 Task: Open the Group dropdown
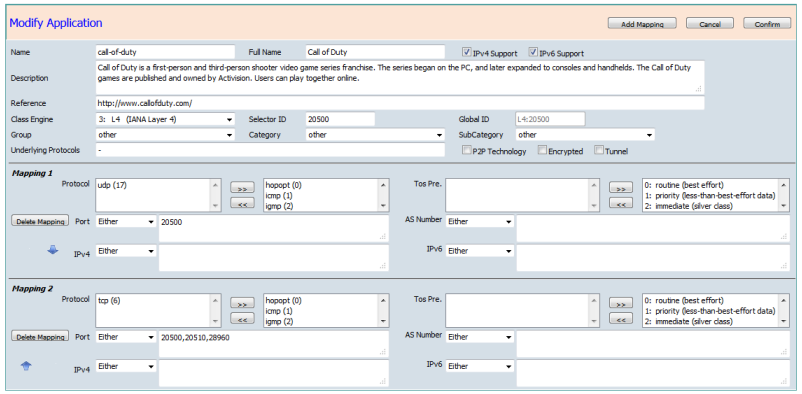pos(165,135)
